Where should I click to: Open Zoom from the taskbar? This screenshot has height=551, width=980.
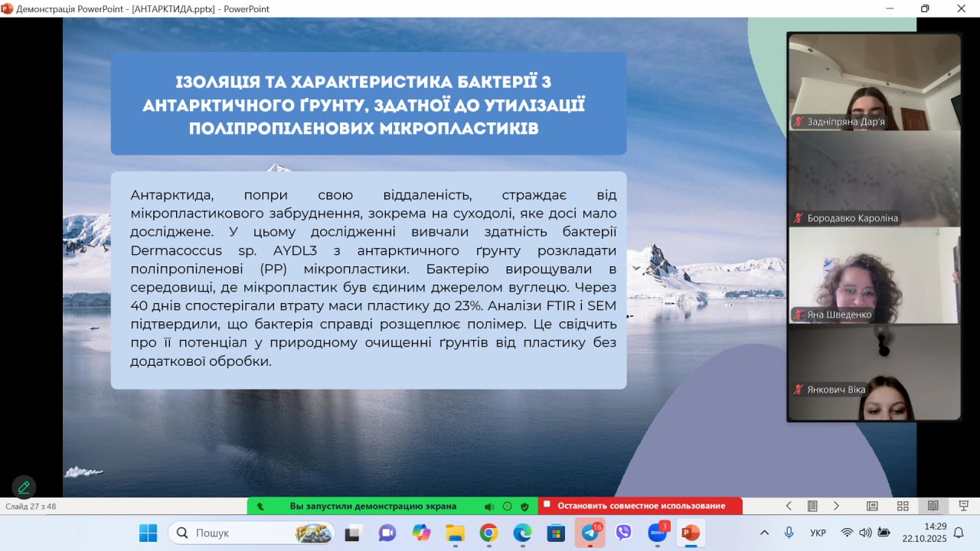pos(658,533)
